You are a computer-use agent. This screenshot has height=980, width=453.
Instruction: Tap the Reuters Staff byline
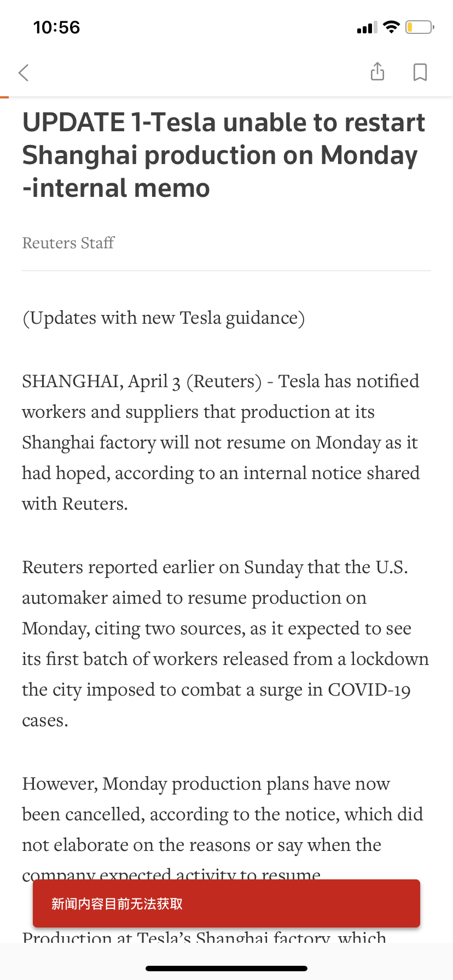tap(68, 243)
